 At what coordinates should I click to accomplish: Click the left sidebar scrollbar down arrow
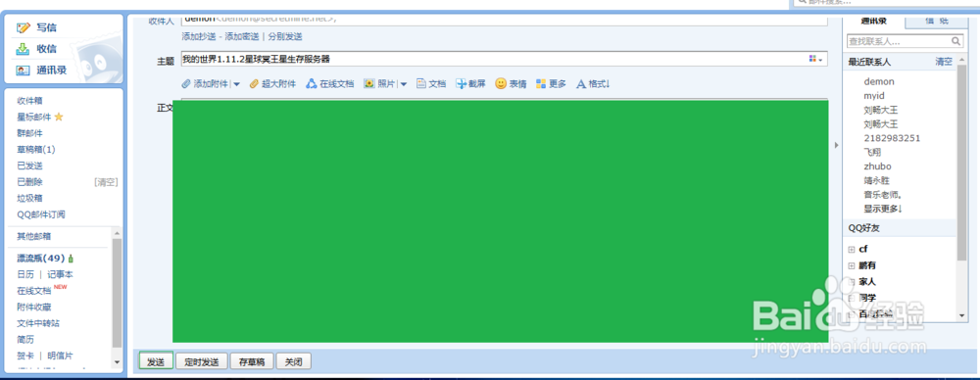tap(117, 361)
